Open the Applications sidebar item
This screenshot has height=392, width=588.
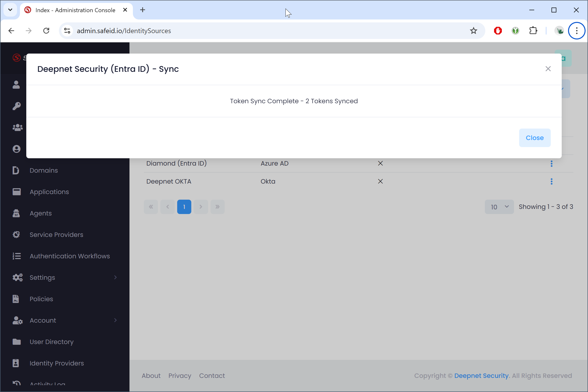point(49,192)
